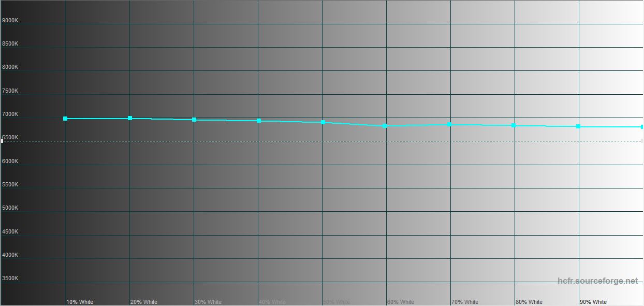This screenshot has height=306, width=644.
Task: Click the '70% White' axis label
Action: pyautogui.click(x=465, y=302)
